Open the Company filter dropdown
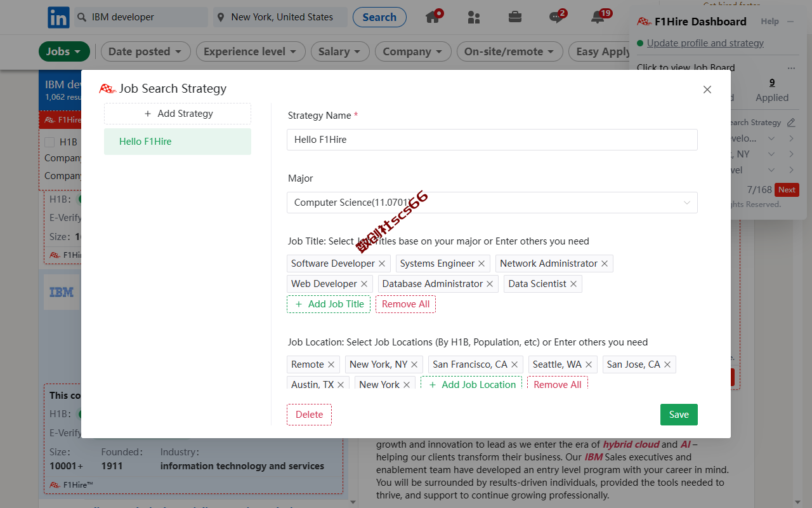Screen dimensions: 812x508 pos(413,51)
